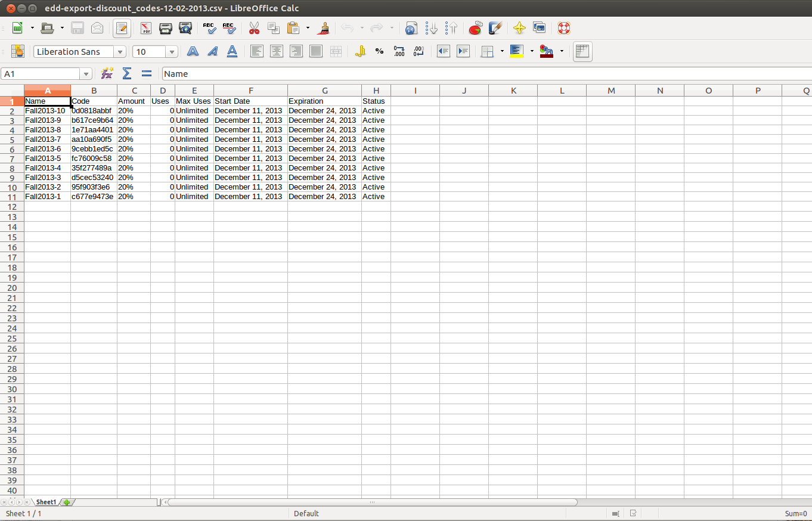This screenshot has height=521, width=812.
Task: Click the Clone Formatting paintbrush
Action: 324,28
